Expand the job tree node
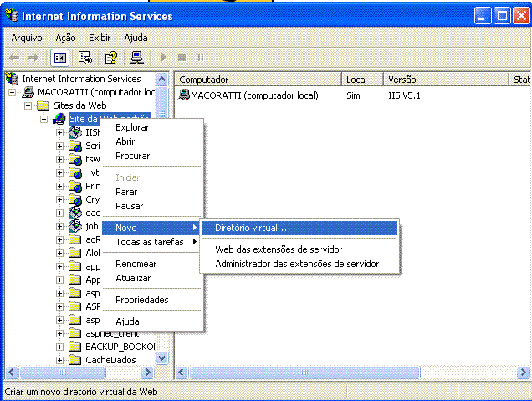 click(x=60, y=227)
